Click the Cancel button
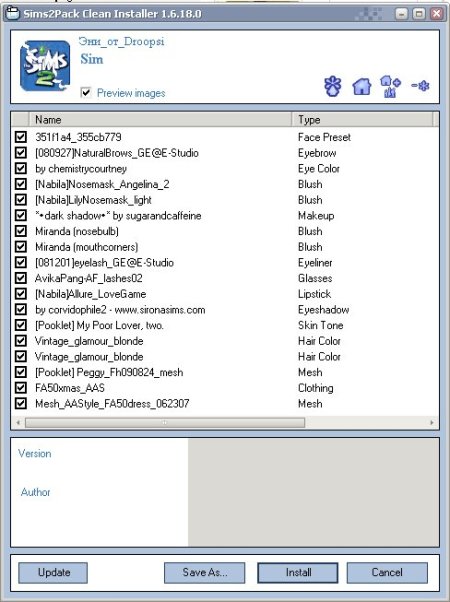This screenshot has height=602, width=450. (387, 573)
